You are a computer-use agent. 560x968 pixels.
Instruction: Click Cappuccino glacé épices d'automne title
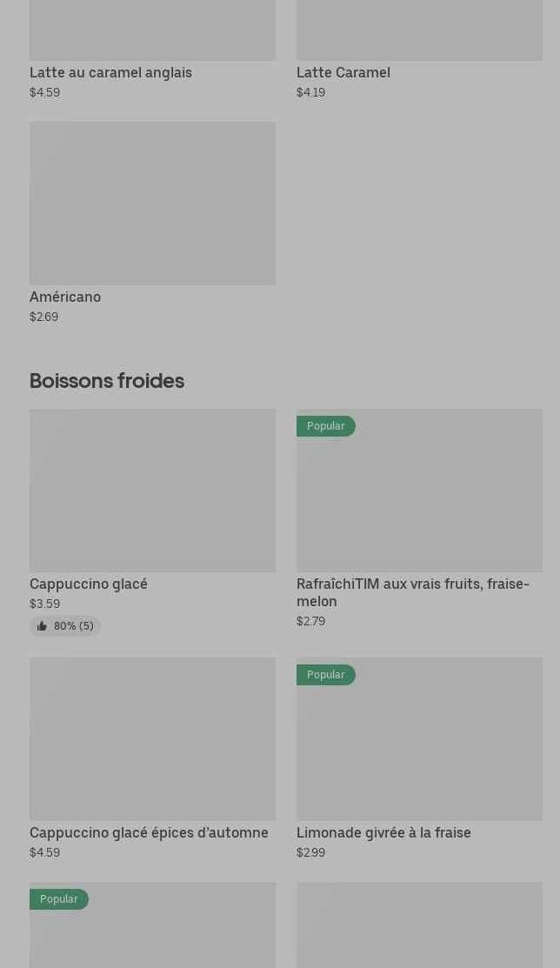coord(149,833)
